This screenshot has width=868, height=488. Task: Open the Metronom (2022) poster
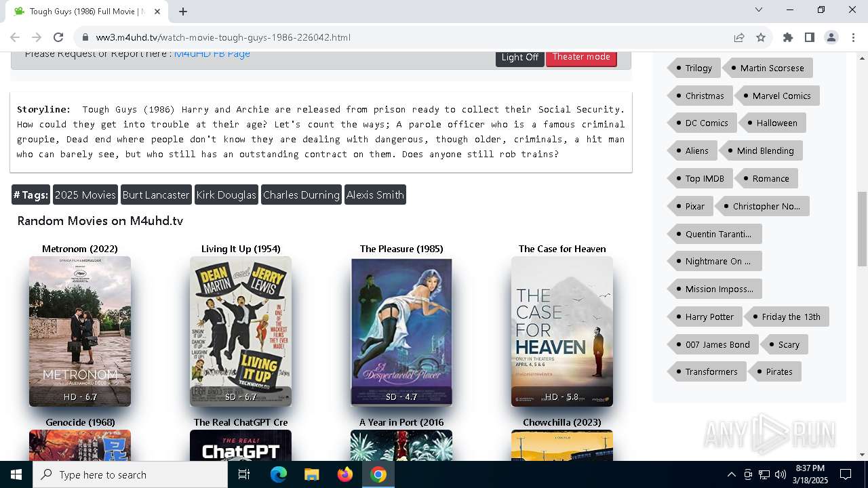pos(80,331)
